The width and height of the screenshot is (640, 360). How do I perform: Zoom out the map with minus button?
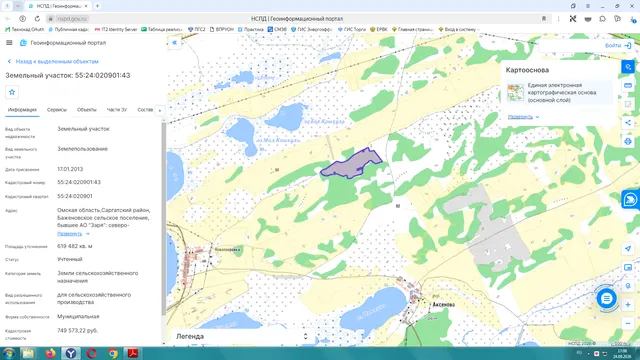click(x=628, y=324)
